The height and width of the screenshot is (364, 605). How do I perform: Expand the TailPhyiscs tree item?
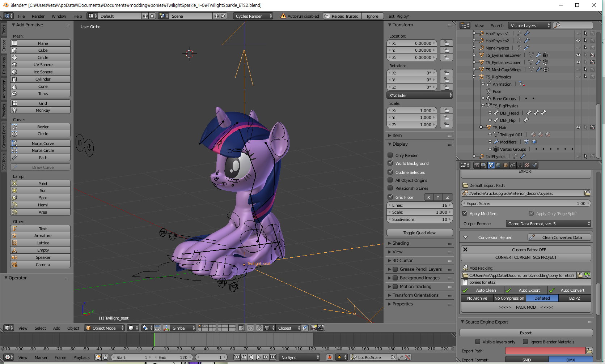click(x=474, y=156)
